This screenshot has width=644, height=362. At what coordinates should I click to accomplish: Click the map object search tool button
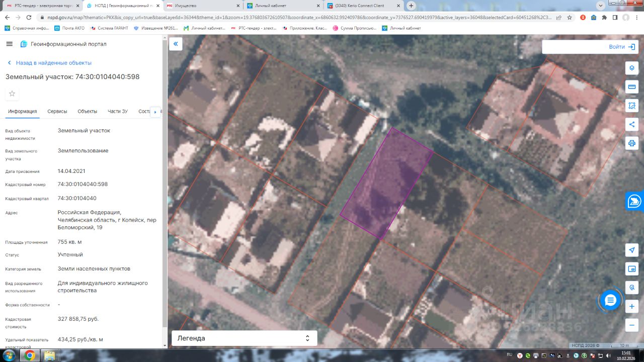[x=632, y=288]
